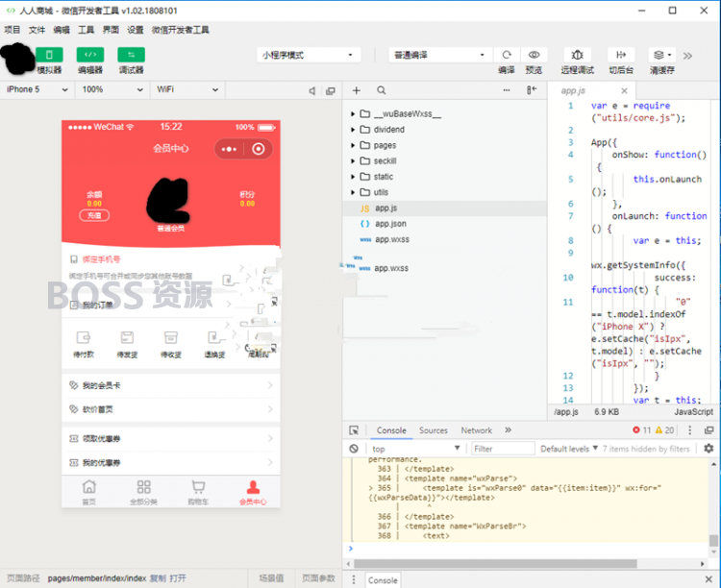
Task: Click the capsule close circle icon
Action: coord(259,149)
